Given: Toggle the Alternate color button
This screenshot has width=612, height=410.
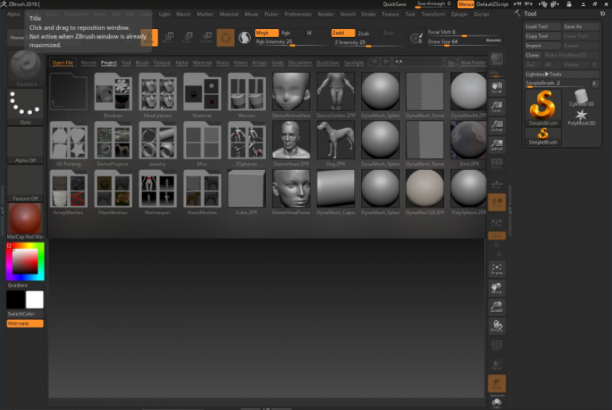Looking at the screenshot, I should (x=25, y=323).
